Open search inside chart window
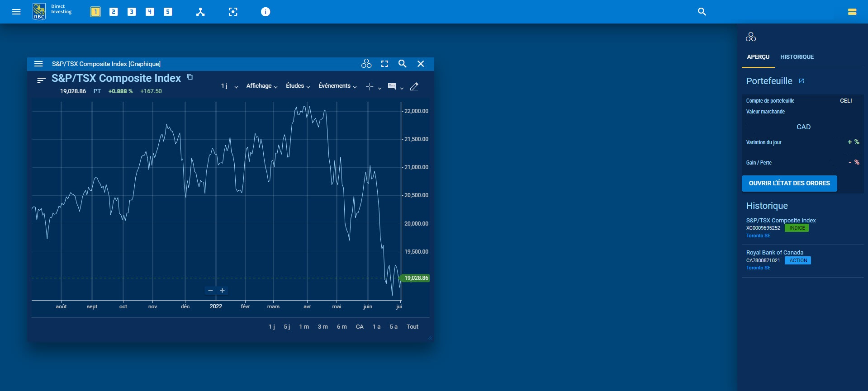Viewport: 868px width, 391px height. [x=402, y=64]
